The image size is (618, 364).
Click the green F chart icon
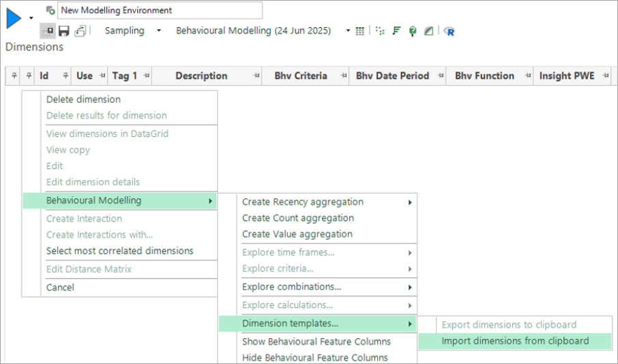(x=396, y=31)
